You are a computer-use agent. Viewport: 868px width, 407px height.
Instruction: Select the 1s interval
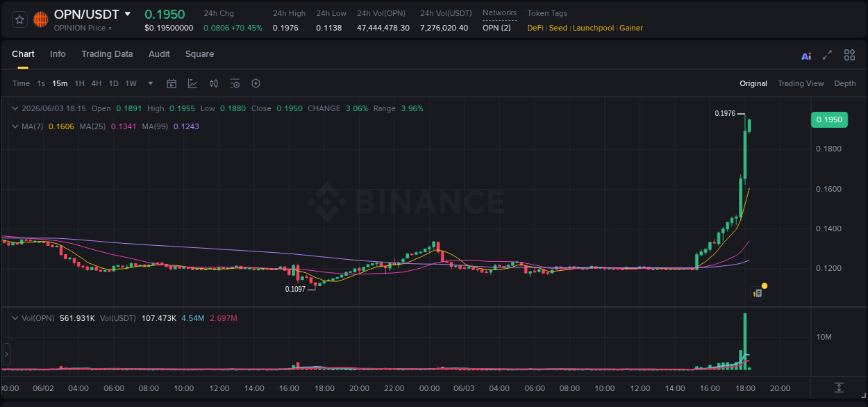pyautogui.click(x=41, y=83)
